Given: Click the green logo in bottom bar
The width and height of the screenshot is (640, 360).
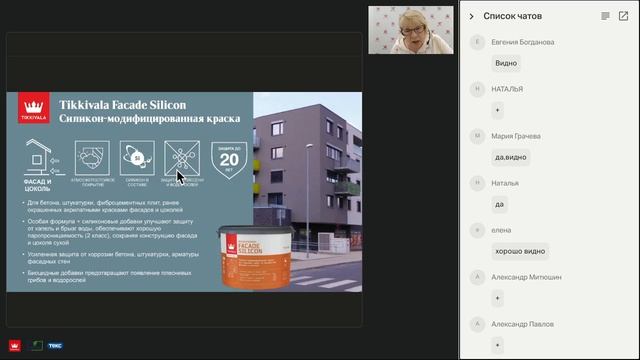Looking at the screenshot, I should click(37, 346).
